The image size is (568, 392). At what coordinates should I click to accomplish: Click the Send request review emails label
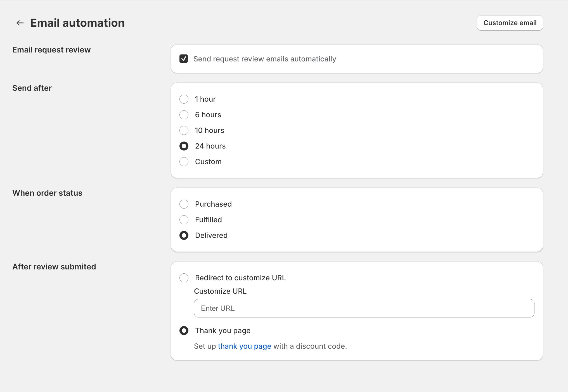pyautogui.click(x=265, y=59)
